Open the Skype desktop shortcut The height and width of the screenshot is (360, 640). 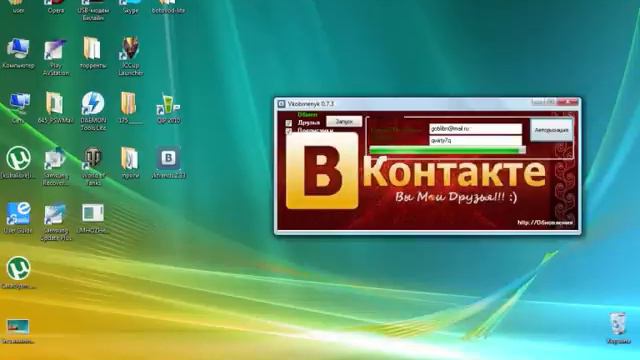tap(130, 6)
